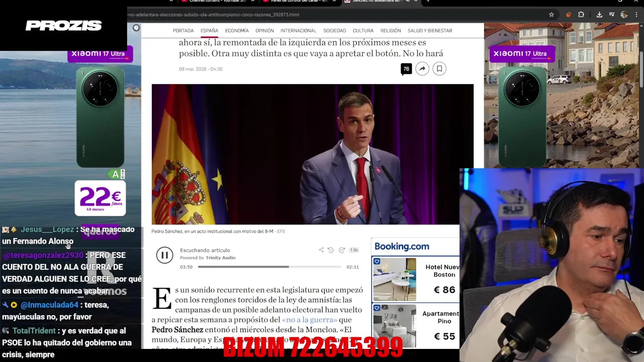The height and width of the screenshot is (362, 644).
Task: Open the Trinity Audio link
Action: coord(220,258)
